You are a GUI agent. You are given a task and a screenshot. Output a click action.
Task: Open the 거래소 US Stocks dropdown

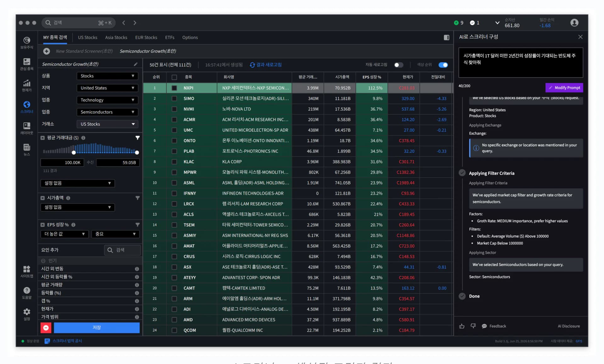(107, 124)
